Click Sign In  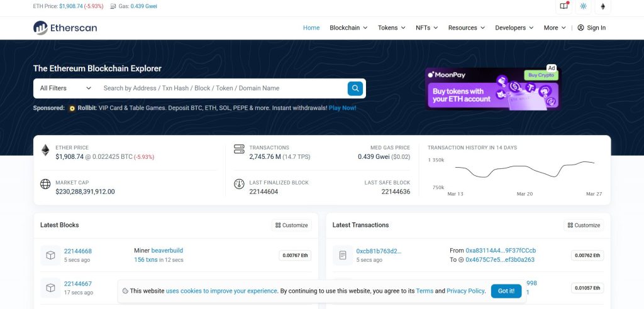click(x=591, y=28)
